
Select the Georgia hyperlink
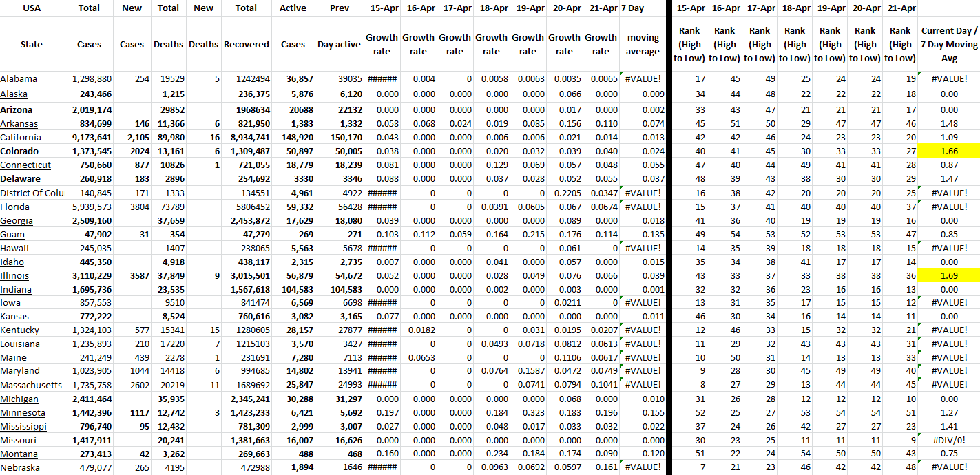pyautogui.click(x=17, y=220)
